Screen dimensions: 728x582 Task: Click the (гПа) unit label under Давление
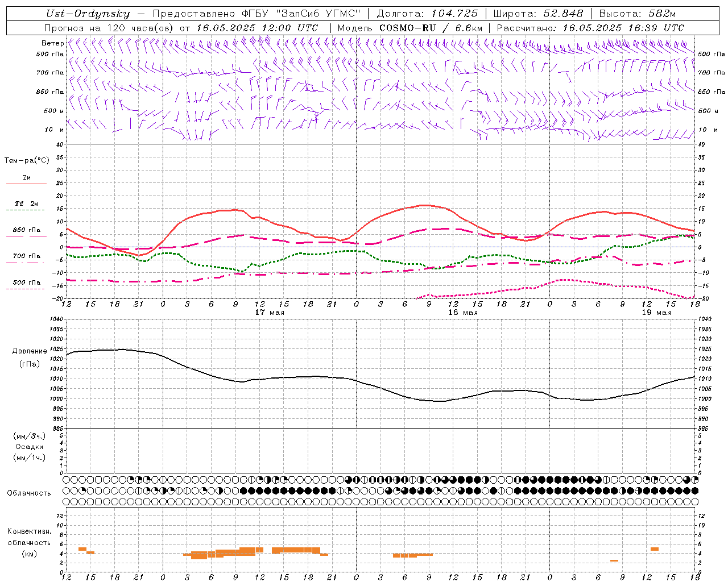click(x=30, y=364)
